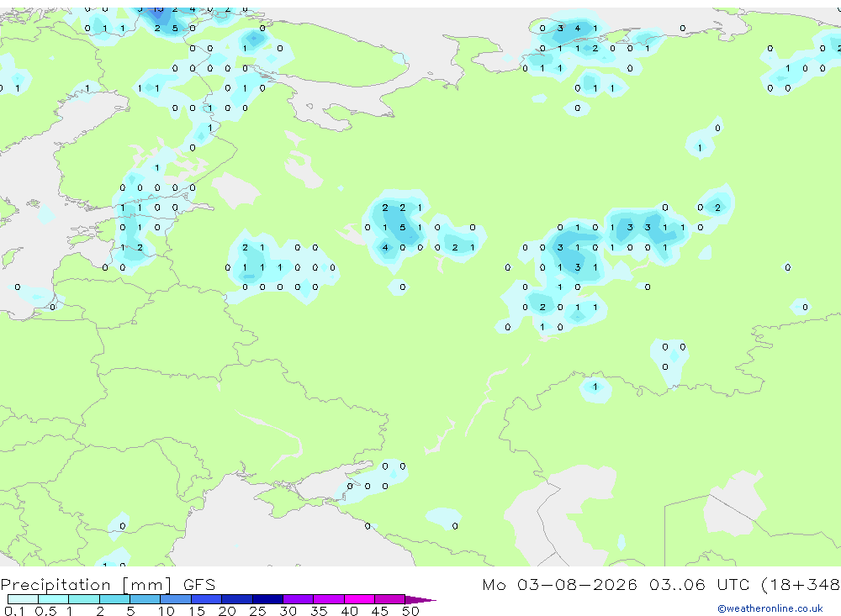The image size is (841, 616).
Task: Click the 'Precipitation [mm]' title text
Action: 87,585
